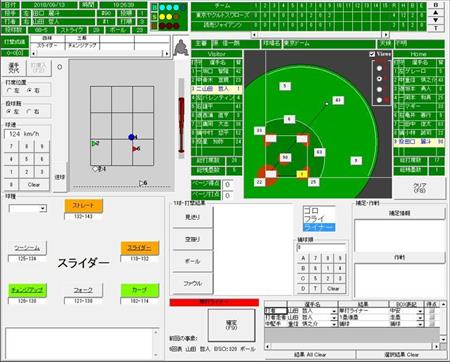
Task: Choose the フォーク pitch type button
Action: [x=83, y=290]
